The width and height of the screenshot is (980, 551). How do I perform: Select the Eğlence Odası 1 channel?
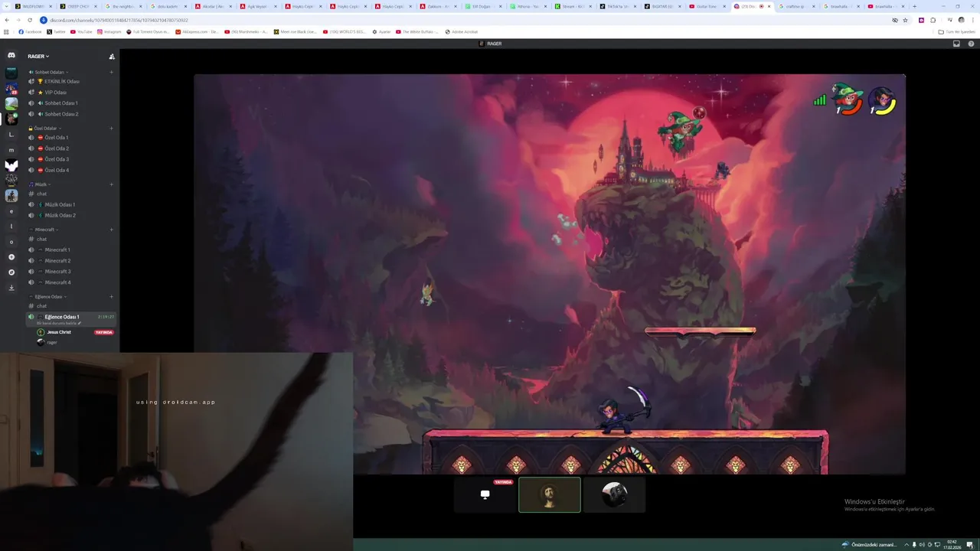(x=71, y=318)
